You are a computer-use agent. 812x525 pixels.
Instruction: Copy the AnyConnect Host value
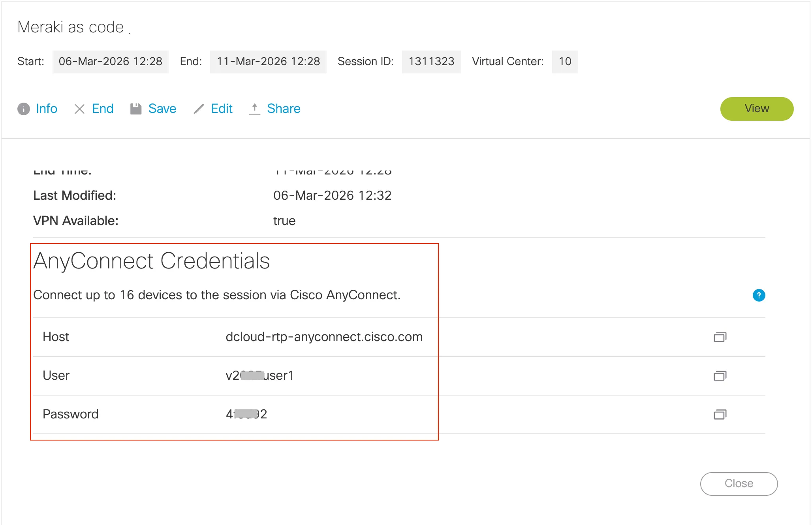[x=720, y=337]
